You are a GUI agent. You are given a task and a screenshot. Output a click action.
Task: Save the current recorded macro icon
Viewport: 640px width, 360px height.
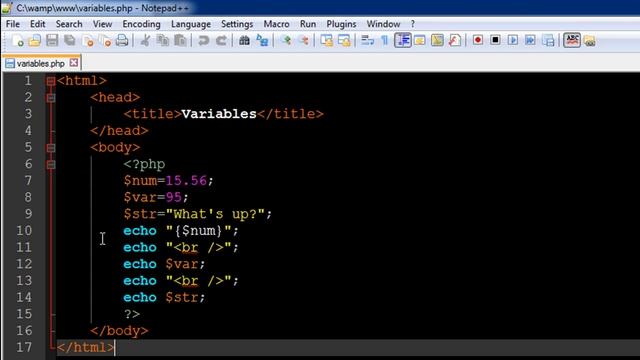point(548,40)
